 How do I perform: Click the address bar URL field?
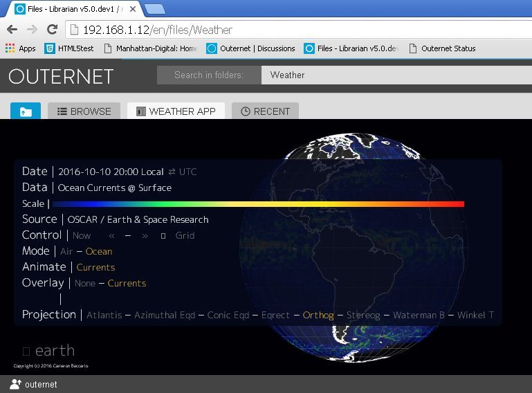click(x=299, y=30)
